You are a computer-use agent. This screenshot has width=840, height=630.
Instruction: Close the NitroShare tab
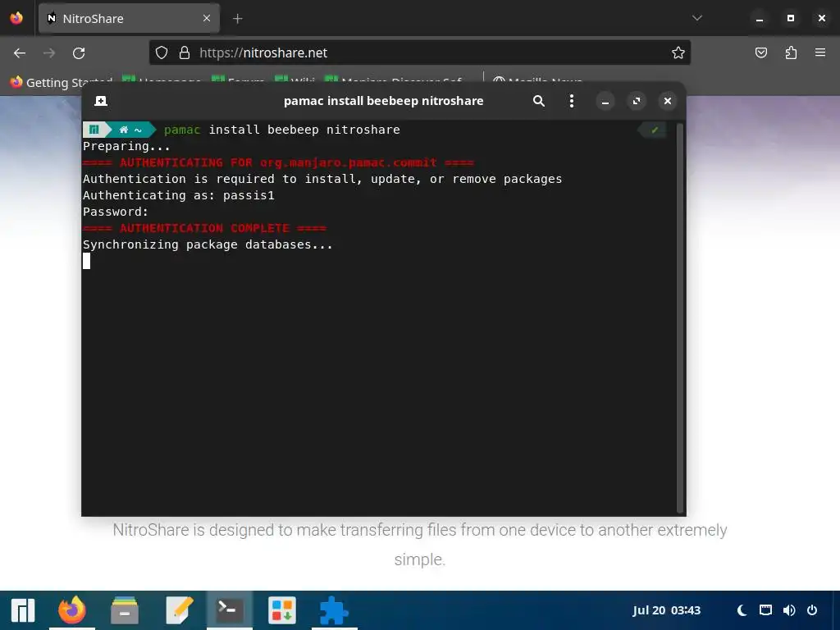coord(207,19)
